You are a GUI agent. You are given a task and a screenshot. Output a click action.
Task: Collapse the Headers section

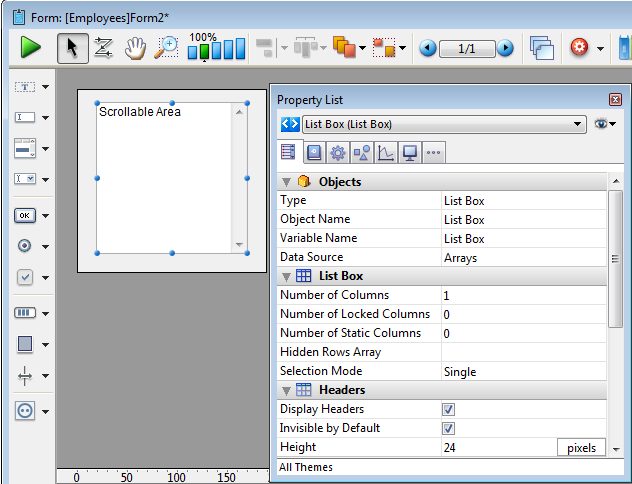[287, 390]
